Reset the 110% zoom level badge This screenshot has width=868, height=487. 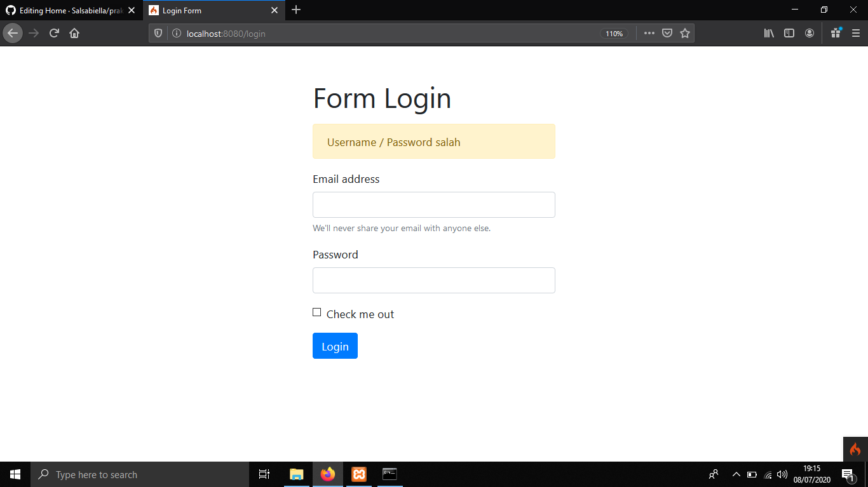pos(614,34)
